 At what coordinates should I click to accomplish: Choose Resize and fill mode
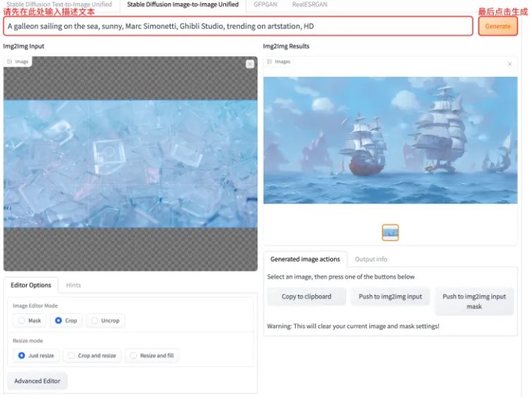(x=152, y=355)
